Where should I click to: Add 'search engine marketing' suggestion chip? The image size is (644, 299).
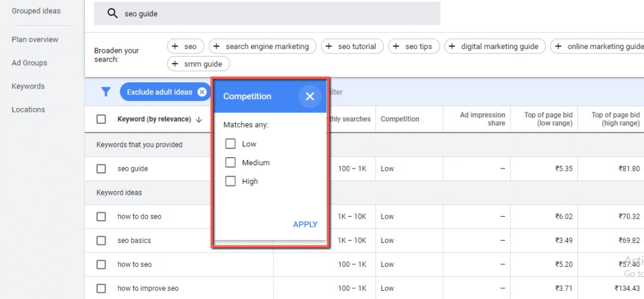pyautogui.click(x=261, y=46)
